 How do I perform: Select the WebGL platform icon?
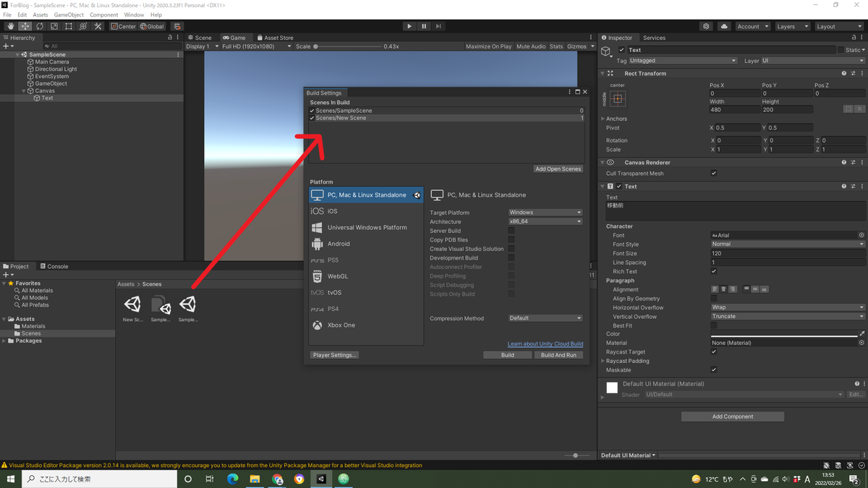coord(317,276)
